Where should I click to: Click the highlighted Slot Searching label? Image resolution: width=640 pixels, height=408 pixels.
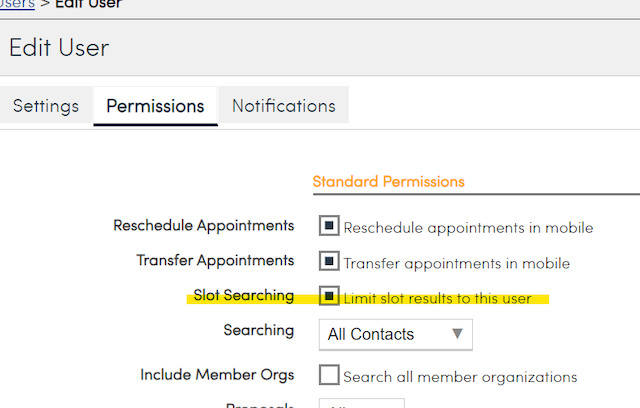[x=244, y=296]
